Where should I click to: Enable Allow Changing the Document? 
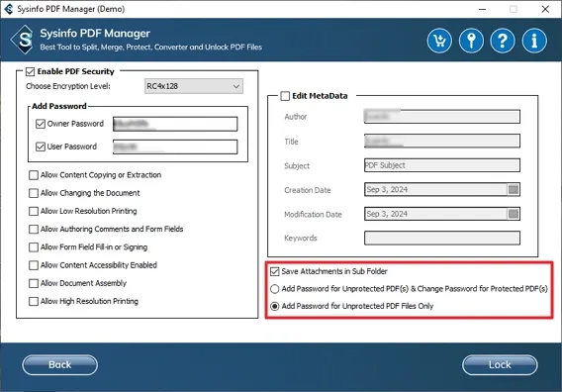point(34,193)
